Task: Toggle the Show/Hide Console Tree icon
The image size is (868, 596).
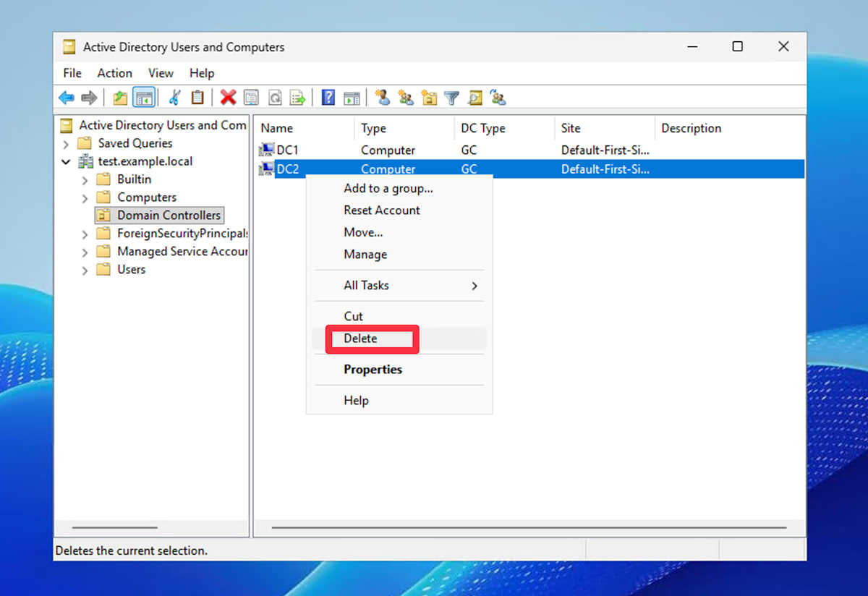Action: point(144,98)
